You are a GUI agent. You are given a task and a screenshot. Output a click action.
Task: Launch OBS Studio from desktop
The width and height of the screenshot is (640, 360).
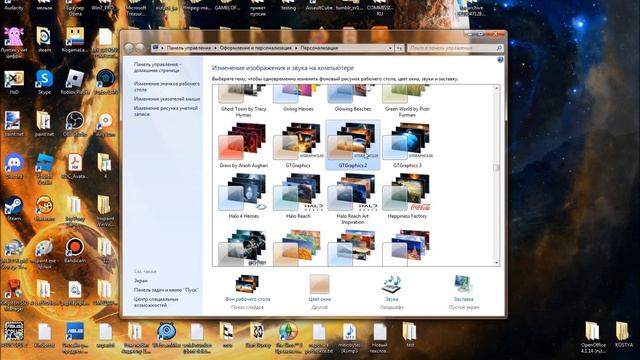pos(74,124)
